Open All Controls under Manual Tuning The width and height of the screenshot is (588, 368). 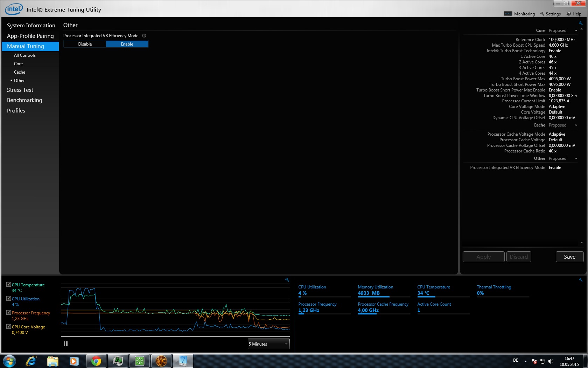[24, 55]
